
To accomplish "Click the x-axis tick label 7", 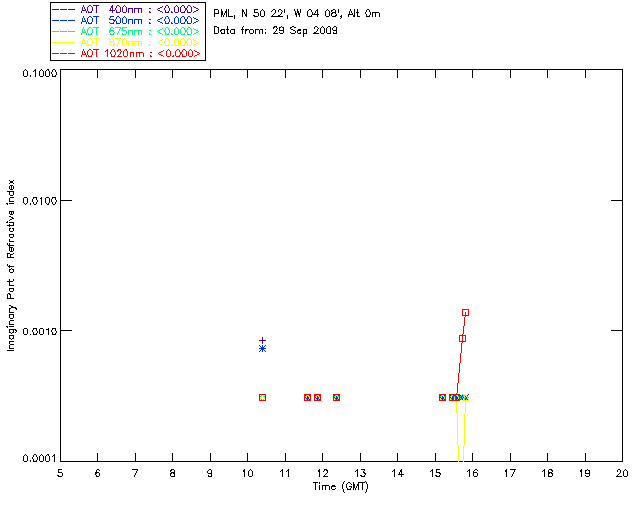I will (x=135, y=473).
